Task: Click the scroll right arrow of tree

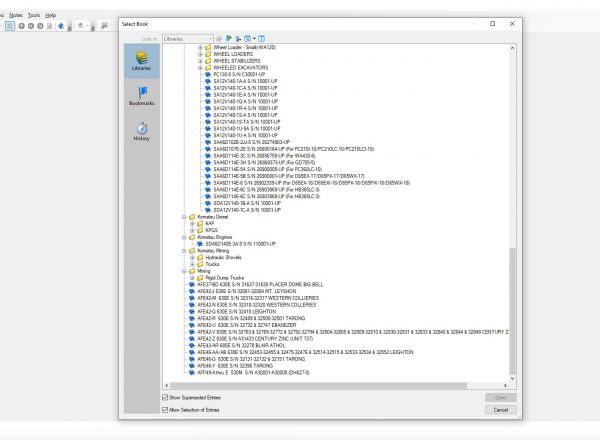Action: (x=505, y=385)
